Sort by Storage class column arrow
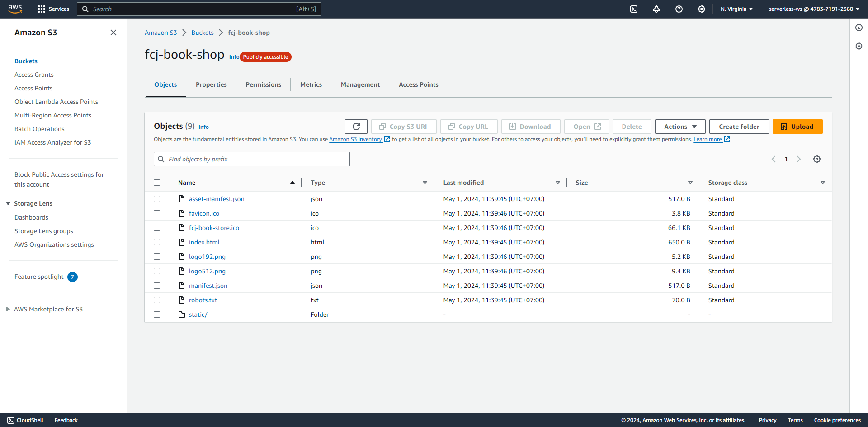 click(x=823, y=183)
